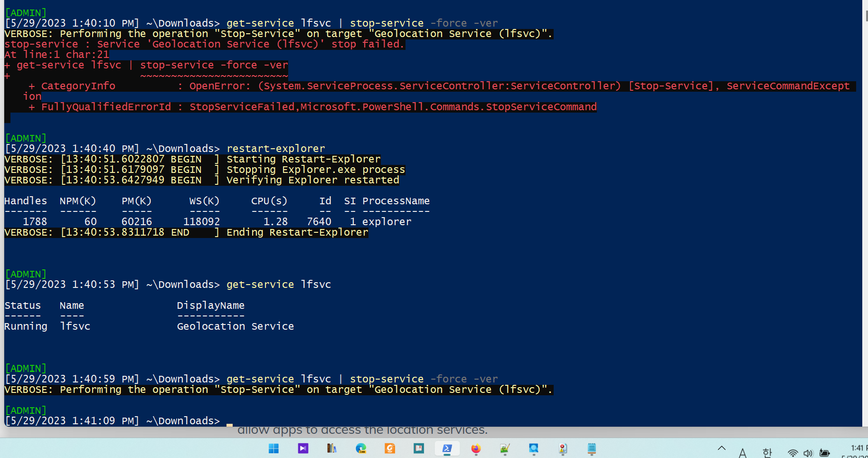Click the FullyQualifiedErrorId error line
This screenshot has width=868, height=458.
(x=312, y=107)
